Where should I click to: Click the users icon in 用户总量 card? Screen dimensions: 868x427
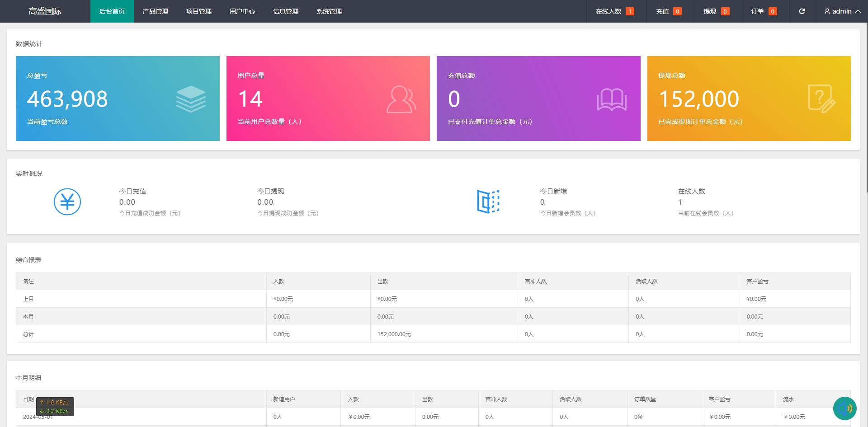point(401,99)
